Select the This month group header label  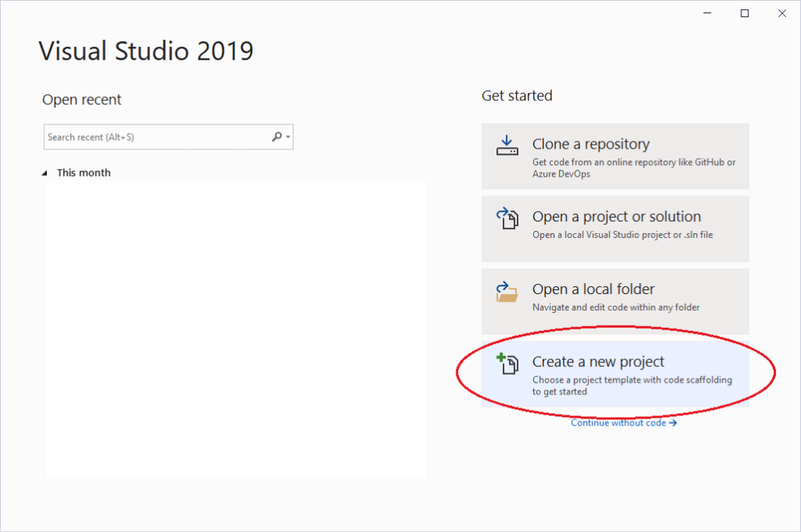click(x=84, y=173)
